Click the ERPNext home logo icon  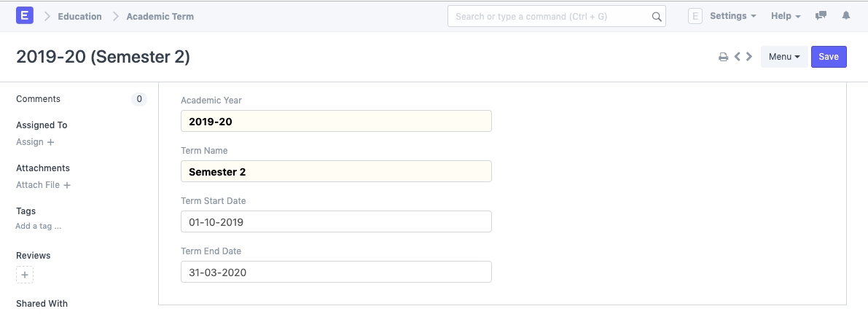coord(25,16)
